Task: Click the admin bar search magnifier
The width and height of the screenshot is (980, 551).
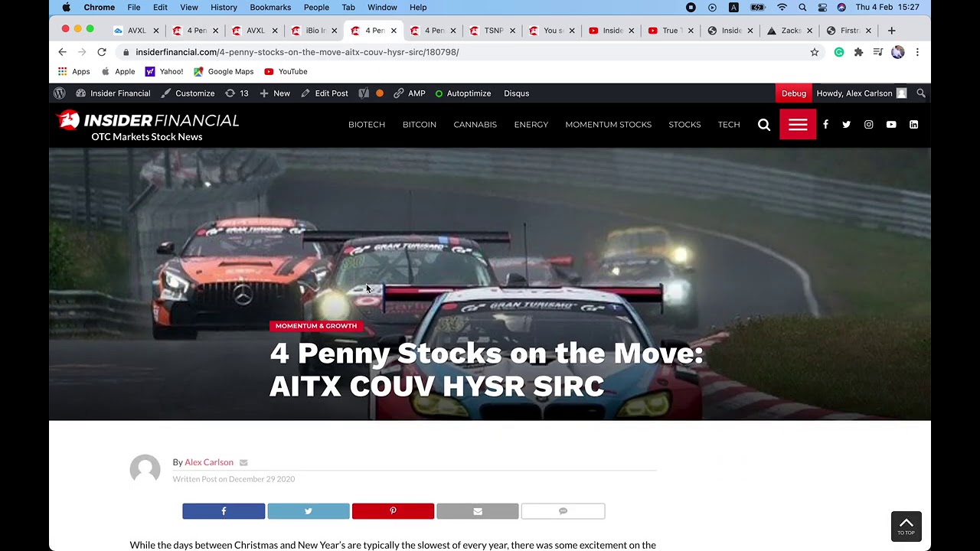Action: [921, 93]
